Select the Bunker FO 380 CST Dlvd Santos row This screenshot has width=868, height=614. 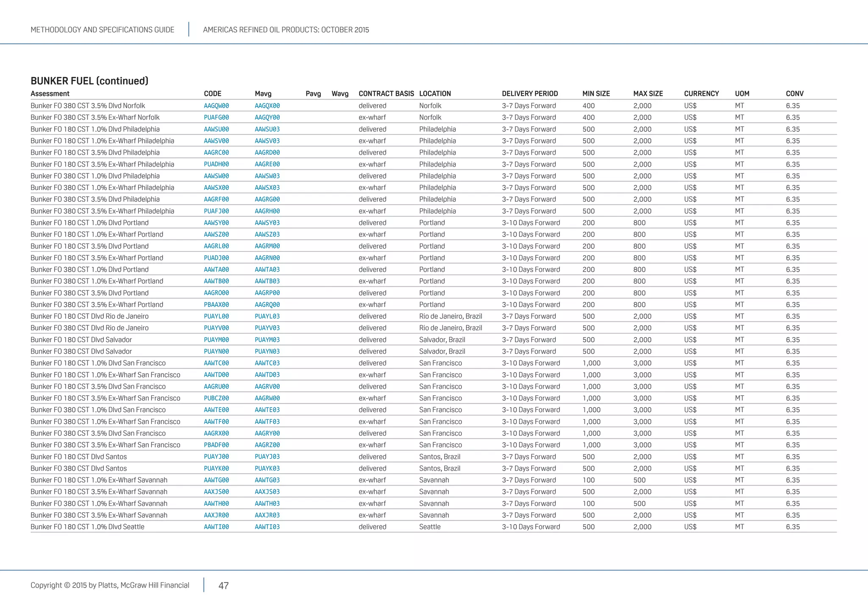78,469
